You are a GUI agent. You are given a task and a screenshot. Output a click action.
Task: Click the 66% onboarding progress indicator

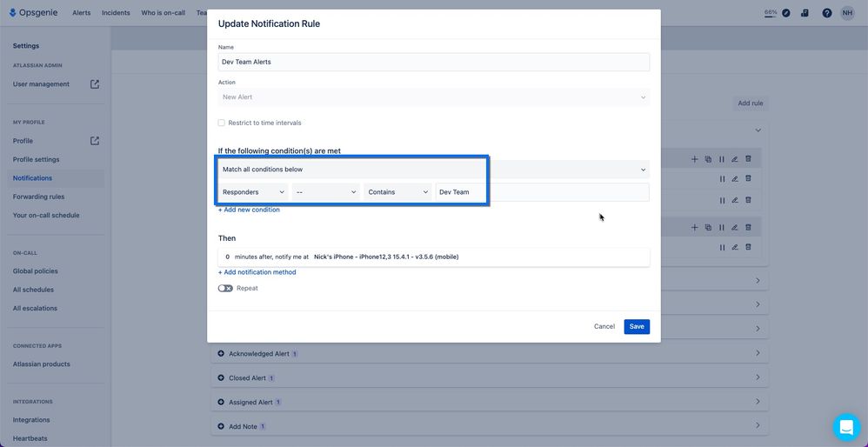771,13
